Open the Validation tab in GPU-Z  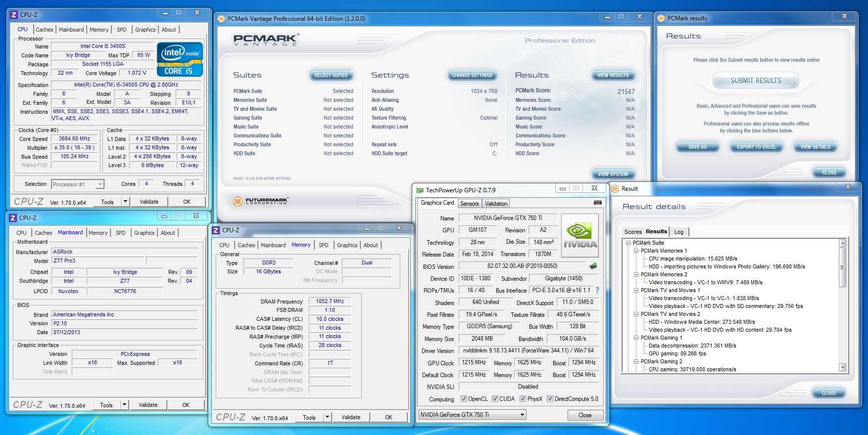(x=496, y=204)
